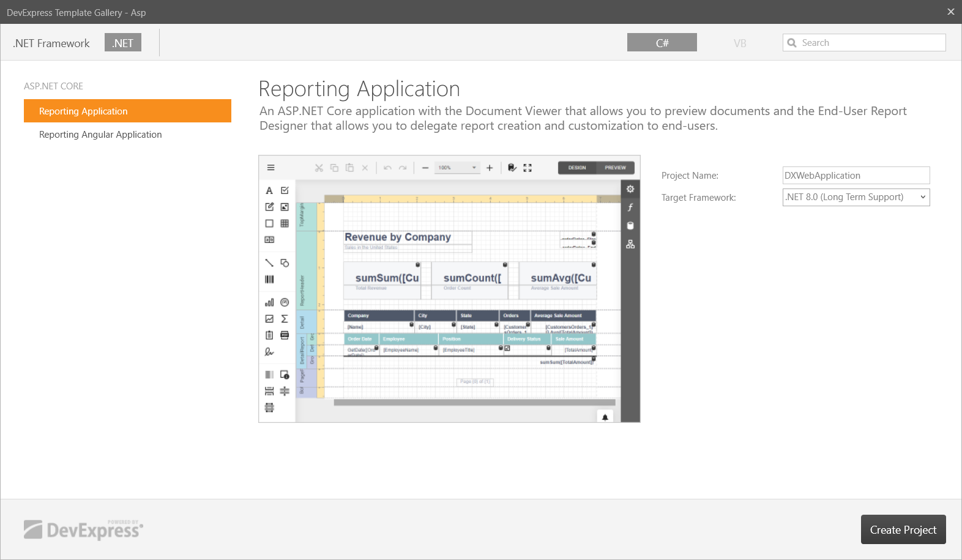Click the Reporting Application page heading
962x560 pixels.
359,89
